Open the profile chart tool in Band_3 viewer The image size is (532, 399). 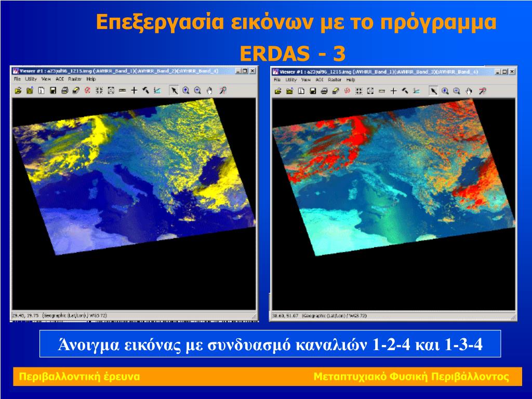click(416, 91)
